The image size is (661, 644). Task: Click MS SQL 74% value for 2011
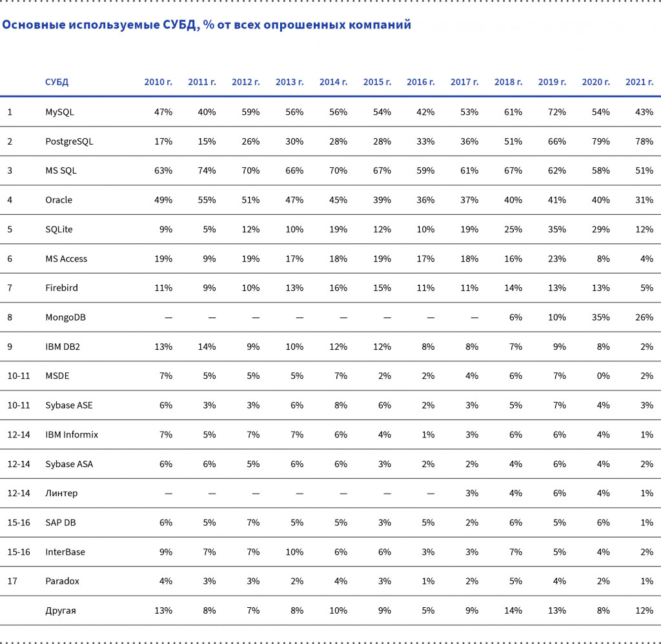(207, 170)
